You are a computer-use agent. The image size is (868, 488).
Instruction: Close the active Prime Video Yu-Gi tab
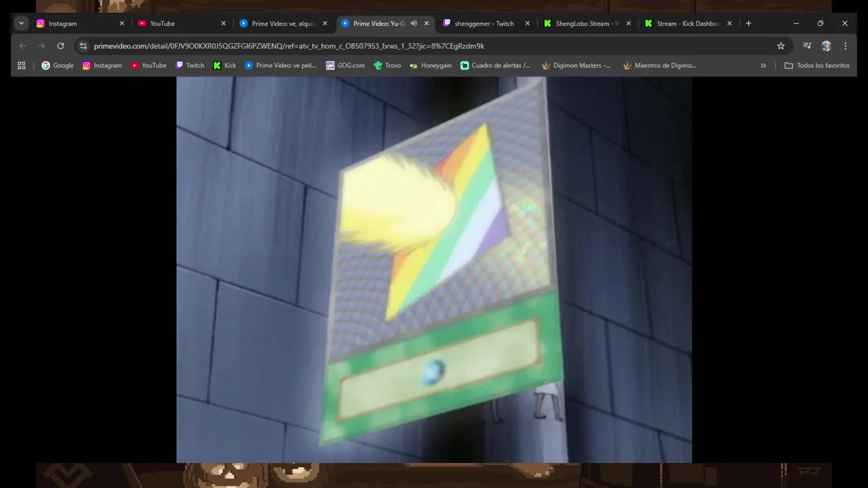point(427,23)
